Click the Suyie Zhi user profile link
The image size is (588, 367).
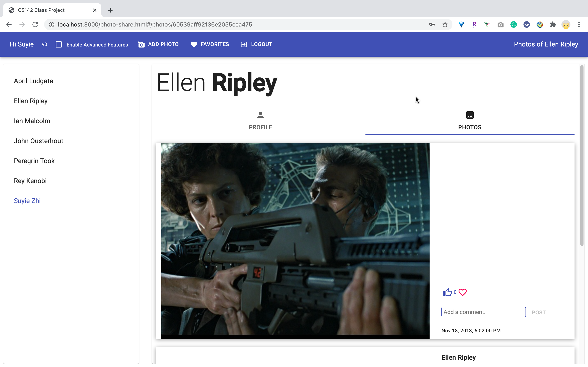27,201
